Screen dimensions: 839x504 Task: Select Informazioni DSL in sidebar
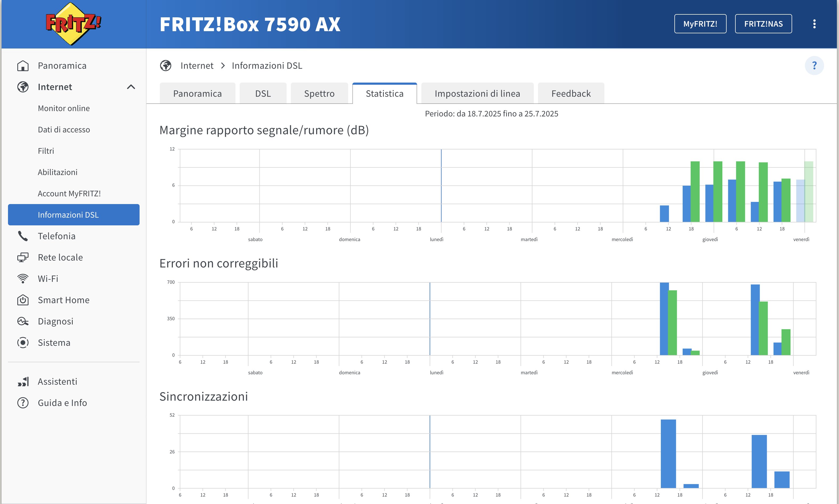74,215
